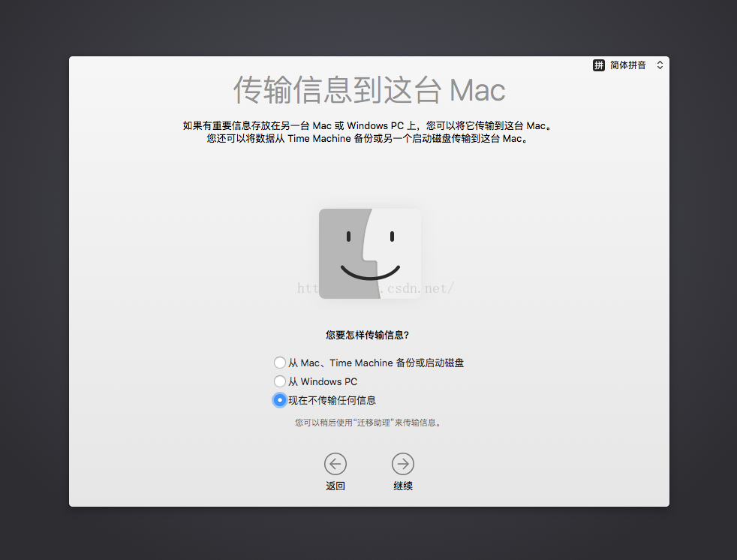Click the line starting "您还可以将数据从 Time Machine"
The height and width of the screenshot is (560, 737).
click(x=368, y=139)
